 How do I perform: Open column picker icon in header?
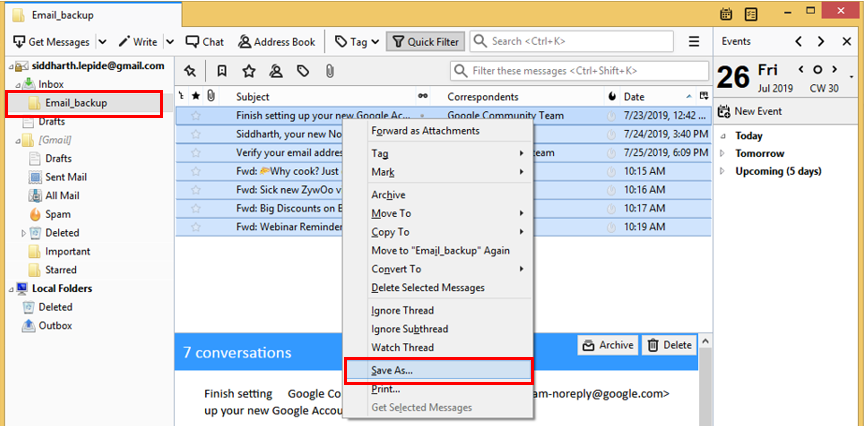703,96
